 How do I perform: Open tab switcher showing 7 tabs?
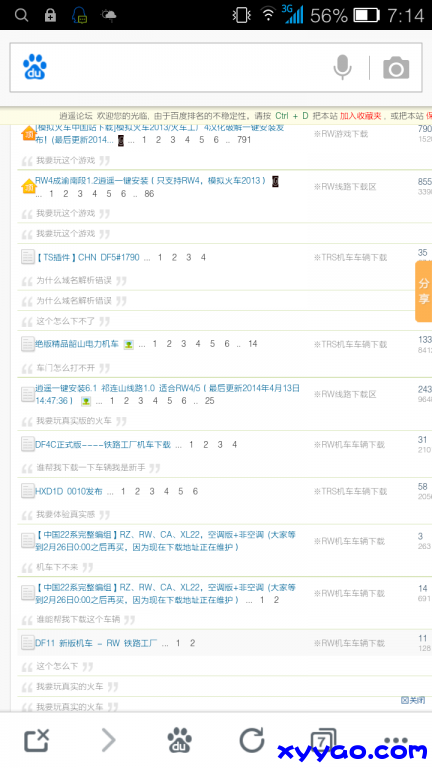tap(323, 740)
